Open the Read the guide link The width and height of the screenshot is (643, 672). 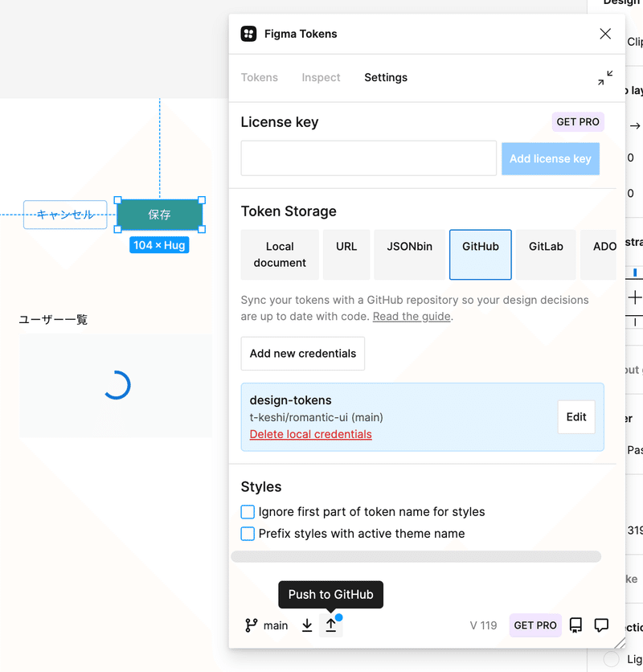point(412,316)
